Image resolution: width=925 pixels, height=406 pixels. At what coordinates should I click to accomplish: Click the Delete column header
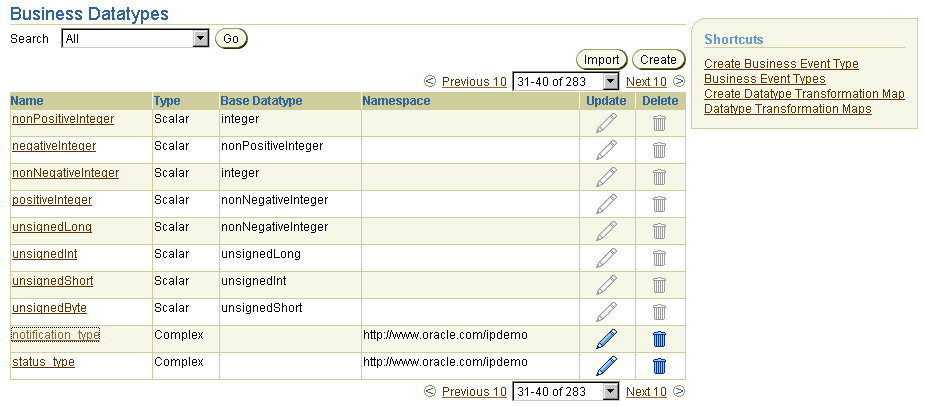point(660,101)
